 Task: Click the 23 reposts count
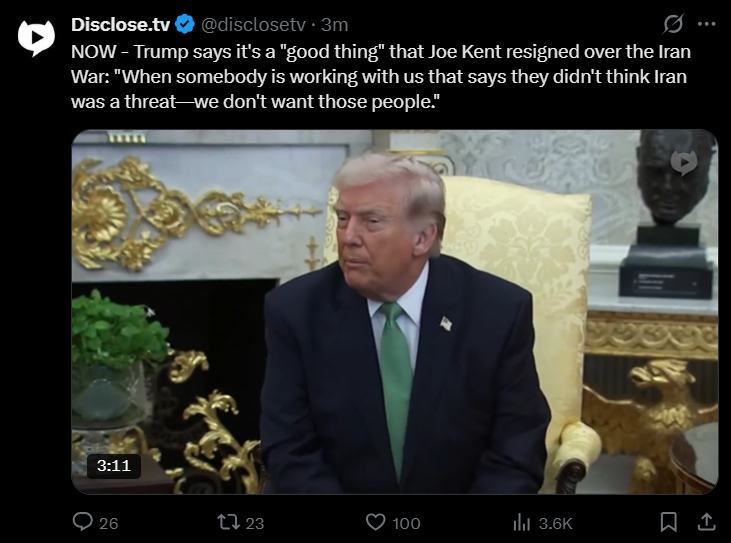point(255,523)
